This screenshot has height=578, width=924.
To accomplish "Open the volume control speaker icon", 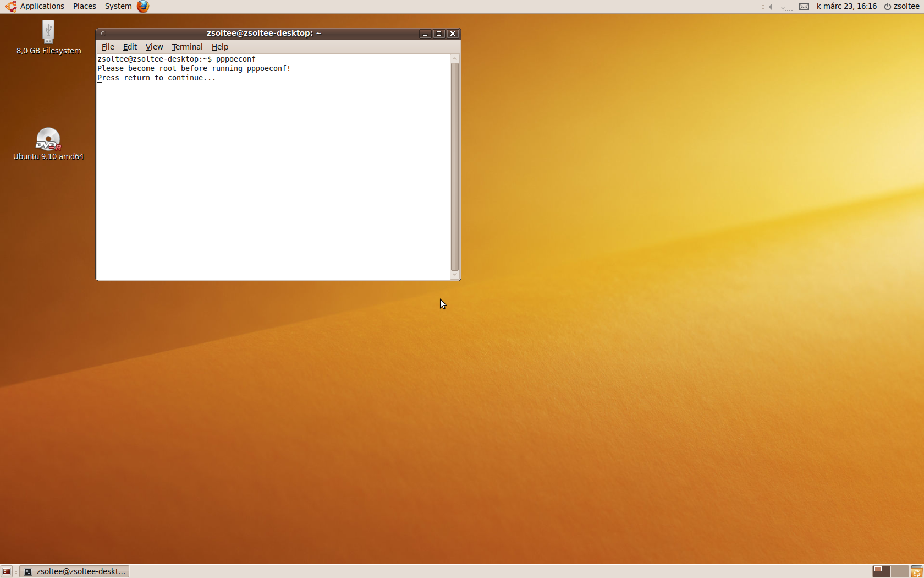I will [773, 7].
